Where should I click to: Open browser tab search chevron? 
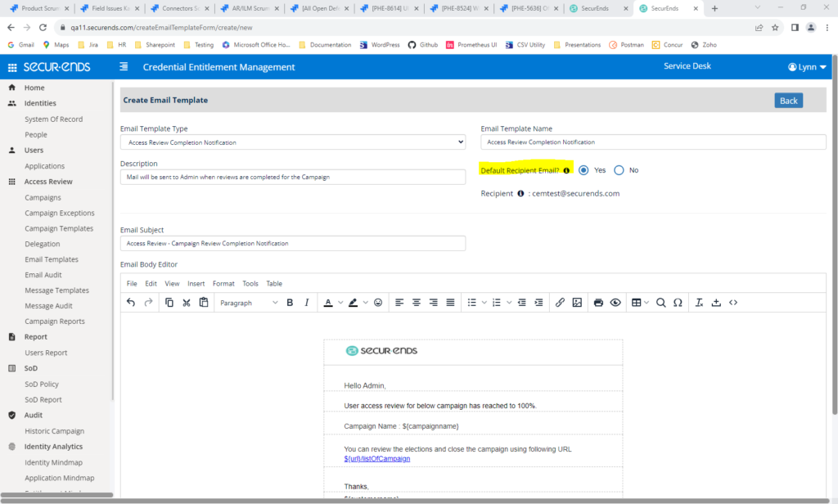[757, 7]
